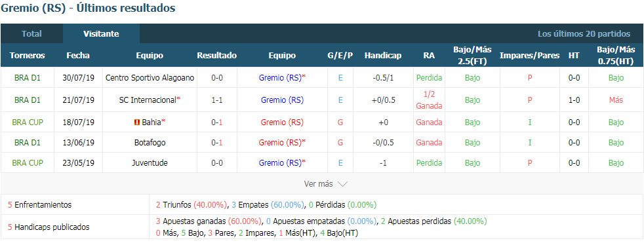Click the Juventude team name
This screenshot has width=644, height=243.
(x=150, y=163)
